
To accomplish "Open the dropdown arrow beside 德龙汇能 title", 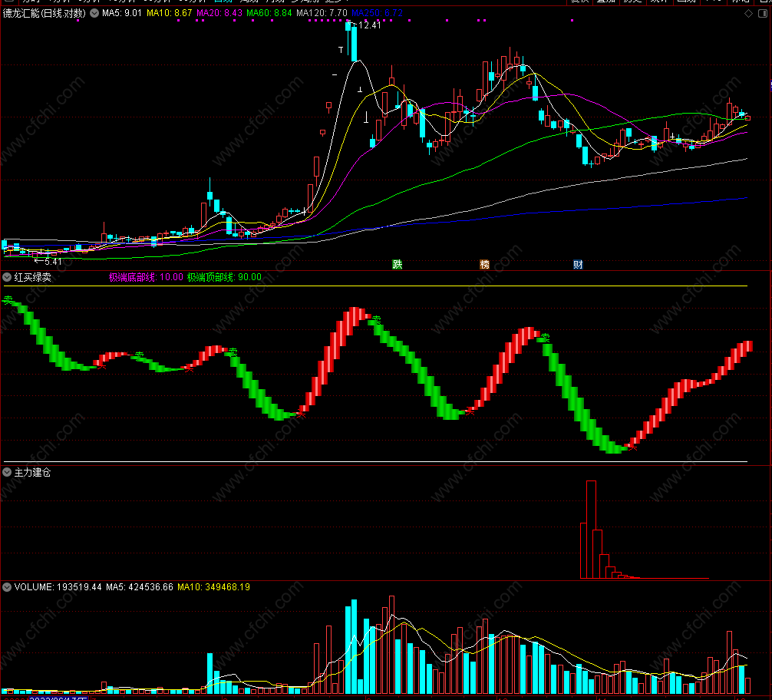I will pyautogui.click(x=94, y=13).
